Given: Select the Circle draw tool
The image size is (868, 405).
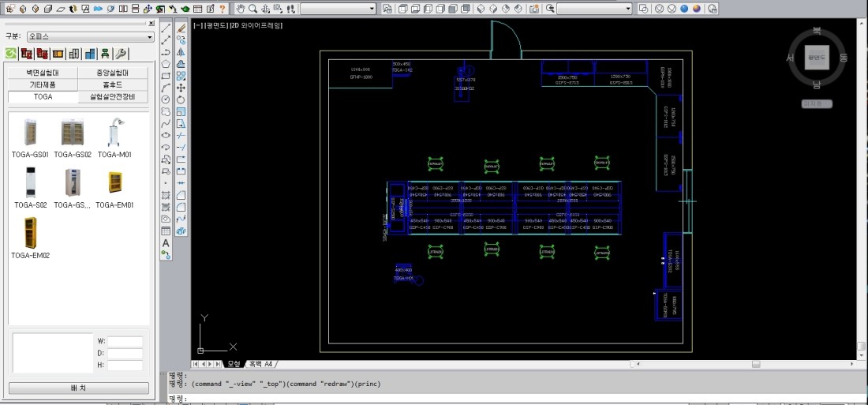Looking at the screenshot, I should [x=165, y=99].
